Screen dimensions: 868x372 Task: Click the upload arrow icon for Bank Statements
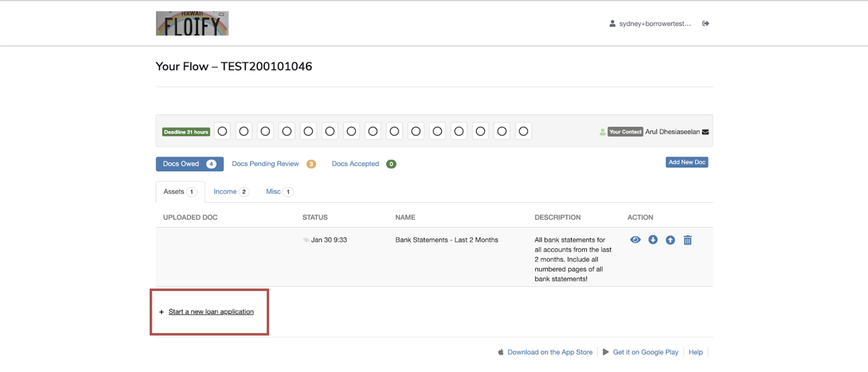click(x=670, y=240)
